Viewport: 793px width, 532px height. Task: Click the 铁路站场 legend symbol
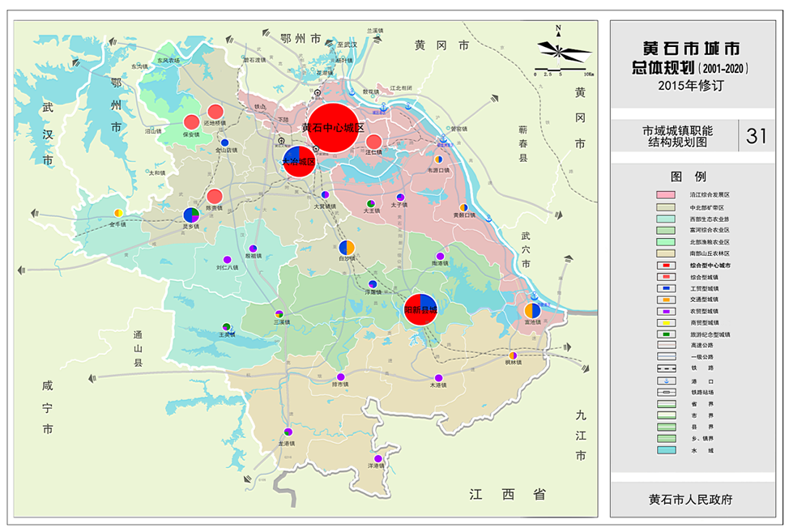[x=666, y=393]
